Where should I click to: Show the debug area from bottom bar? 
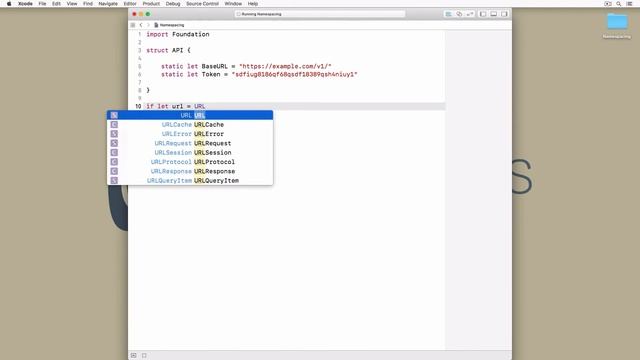[x=133, y=356]
